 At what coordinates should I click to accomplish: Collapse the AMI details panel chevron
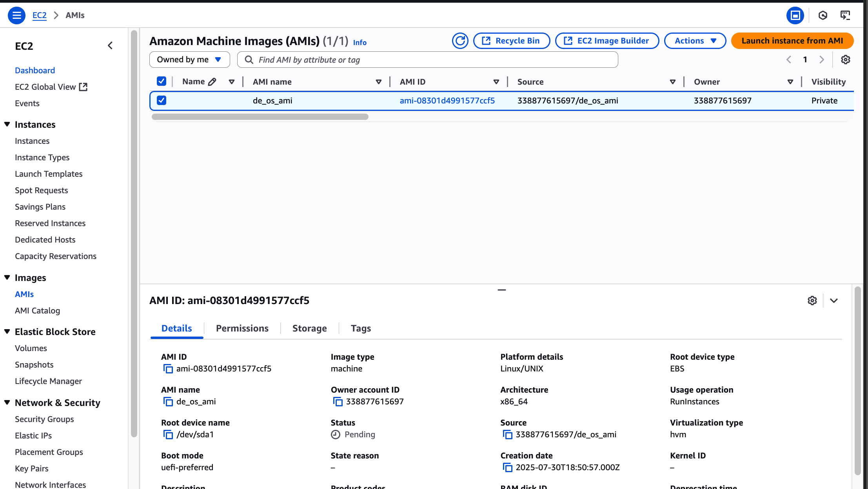pos(834,301)
